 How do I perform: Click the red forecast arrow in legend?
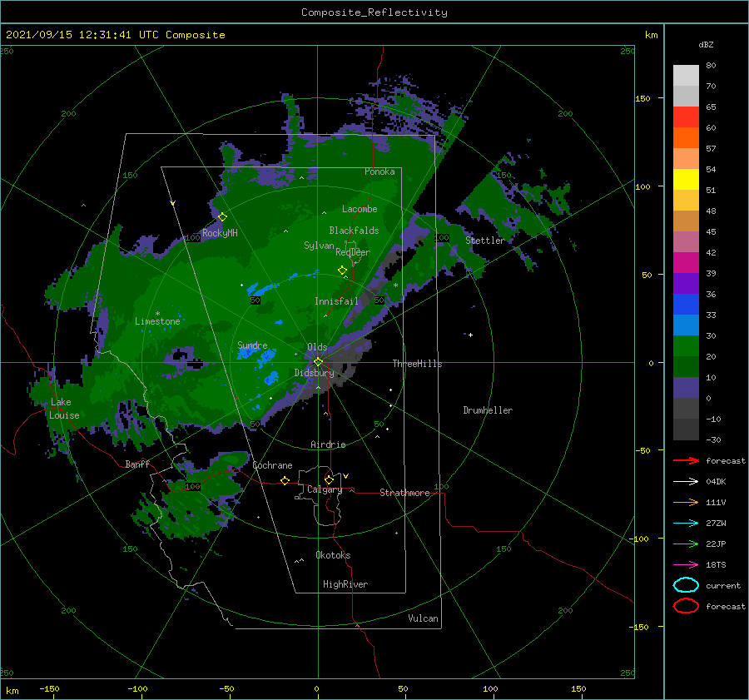point(686,460)
